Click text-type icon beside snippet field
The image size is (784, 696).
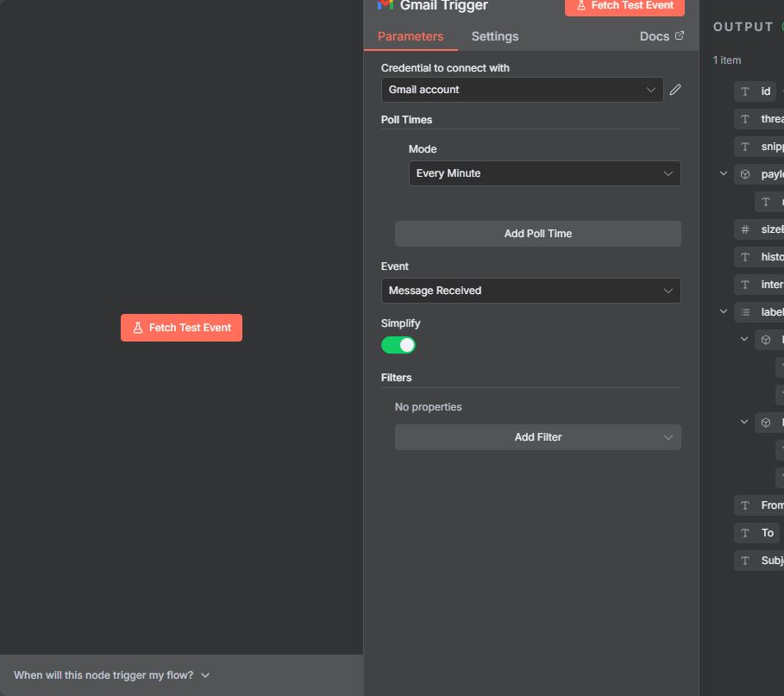tap(745, 147)
